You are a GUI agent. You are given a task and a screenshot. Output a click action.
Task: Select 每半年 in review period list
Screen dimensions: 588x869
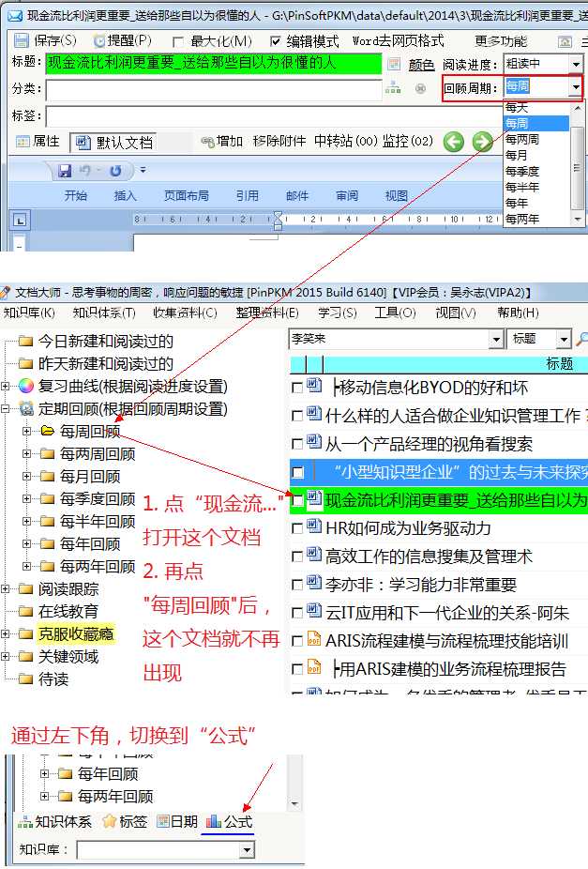click(x=522, y=188)
